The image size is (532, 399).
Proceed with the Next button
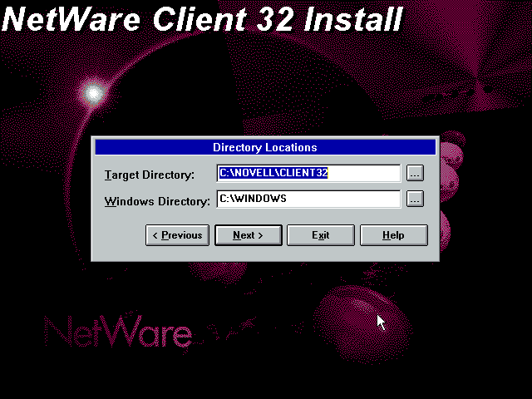click(x=249, y=235)
